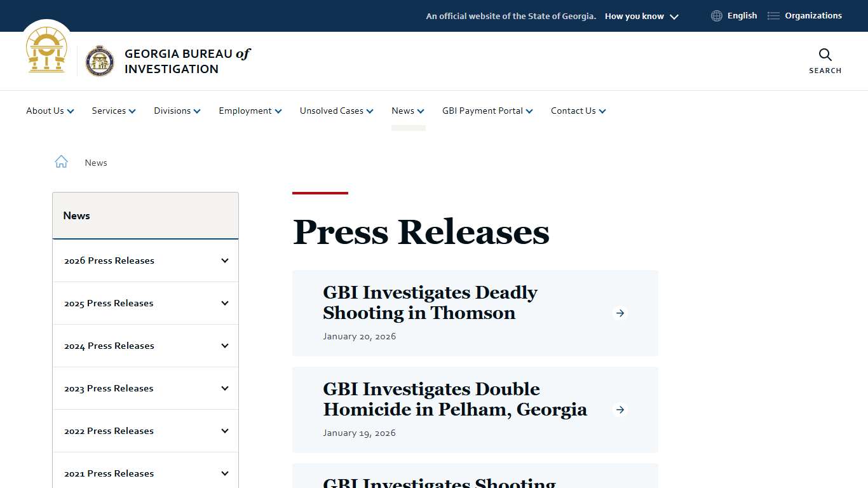Viewport: 868px width, 488px height.
Task: Click the Organizations list icon
Action: click(773, 15)
